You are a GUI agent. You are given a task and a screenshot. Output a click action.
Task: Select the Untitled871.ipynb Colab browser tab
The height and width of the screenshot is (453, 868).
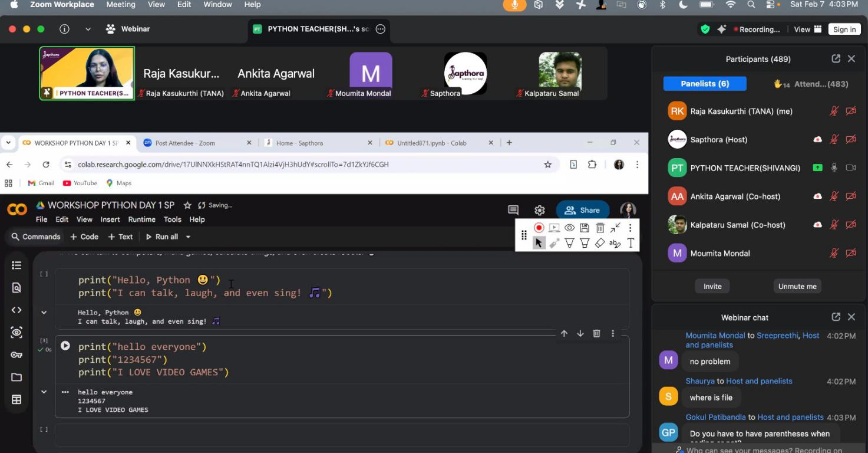click(431, 143)
